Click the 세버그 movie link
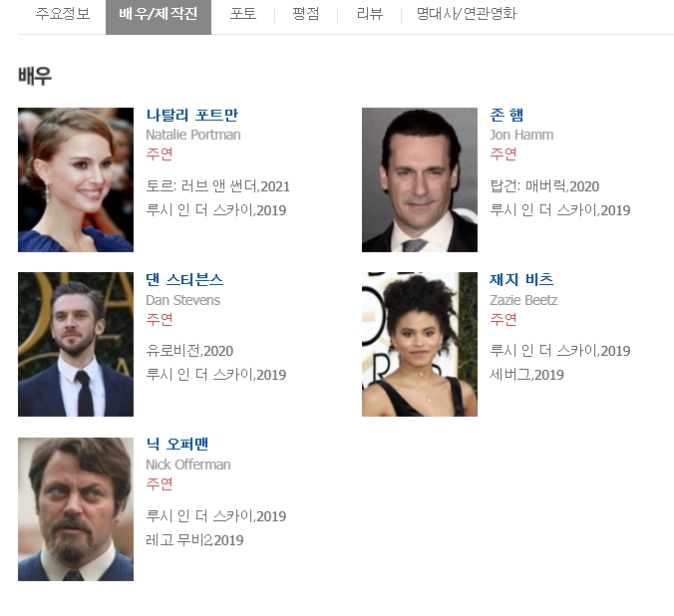The height and width of the screenshot is (616, 674). [x=510, y=375]
